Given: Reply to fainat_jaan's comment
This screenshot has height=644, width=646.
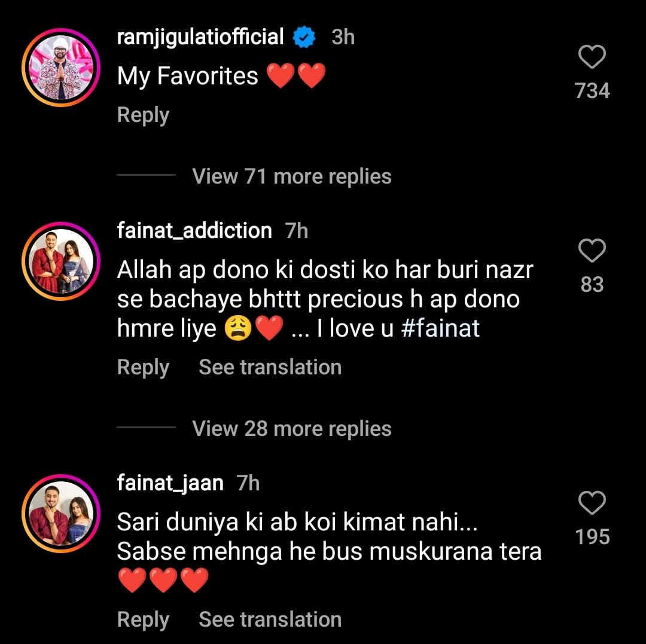Looking at the screenshot, I should point(143,619).
